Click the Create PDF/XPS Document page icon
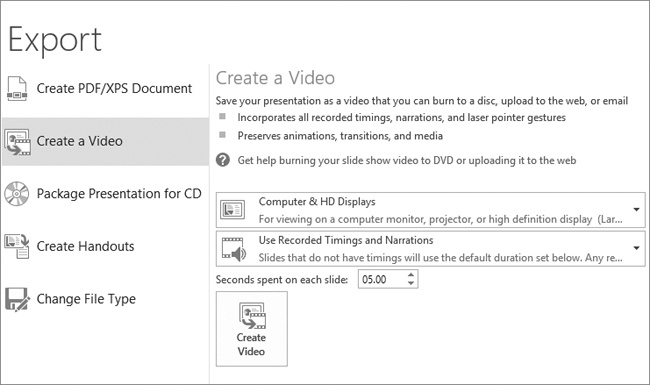 coord(17,88)
